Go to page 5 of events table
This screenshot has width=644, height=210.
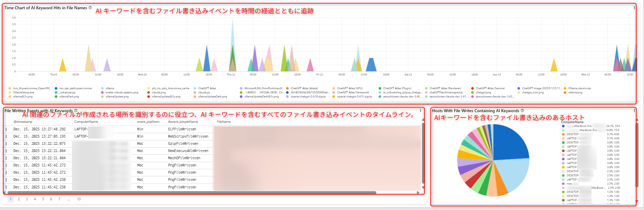tap(43, 199)
